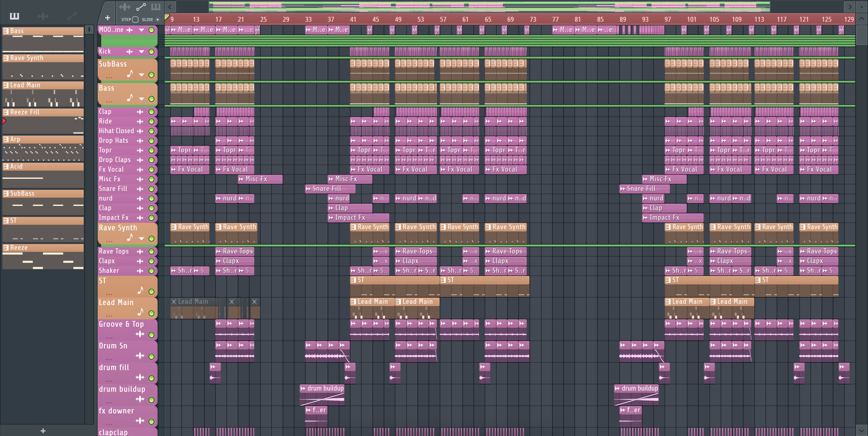This screenshot has width=868, height=436.
Task: Click bar 73 on the timeline ruler
Action: pos(533,19)
